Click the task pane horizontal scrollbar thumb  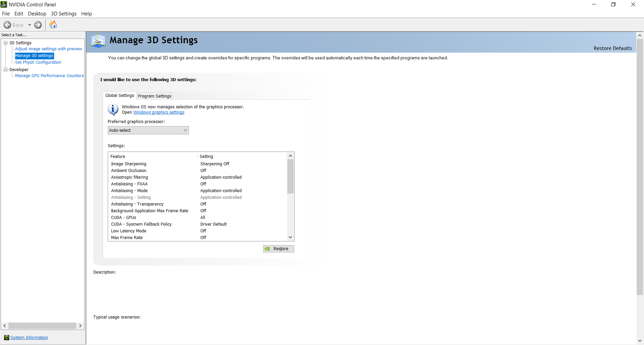click(x=42, y=326)
